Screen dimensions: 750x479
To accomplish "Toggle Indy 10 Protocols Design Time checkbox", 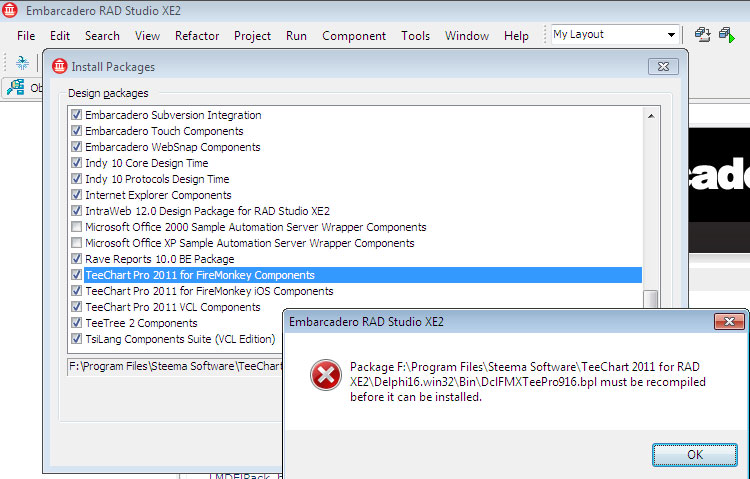I will (76, 178).
